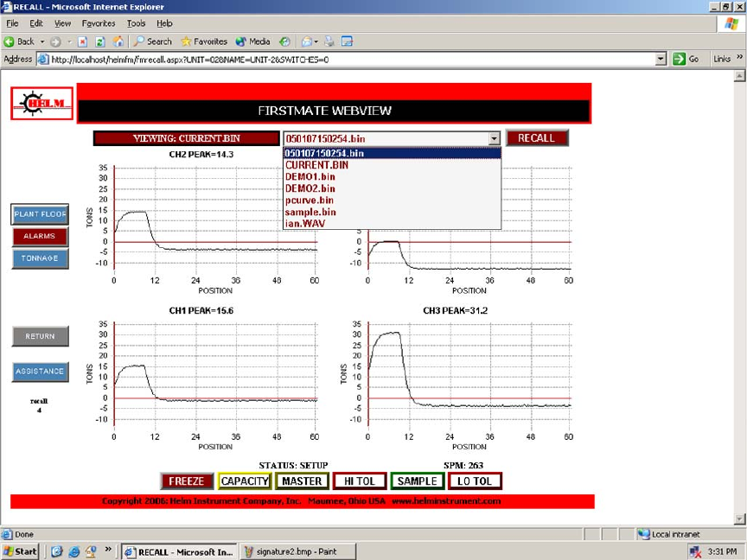The height and width of the screenshot is (560, 747).
Task: Go to the Home page icon
Action: (118, 41)
